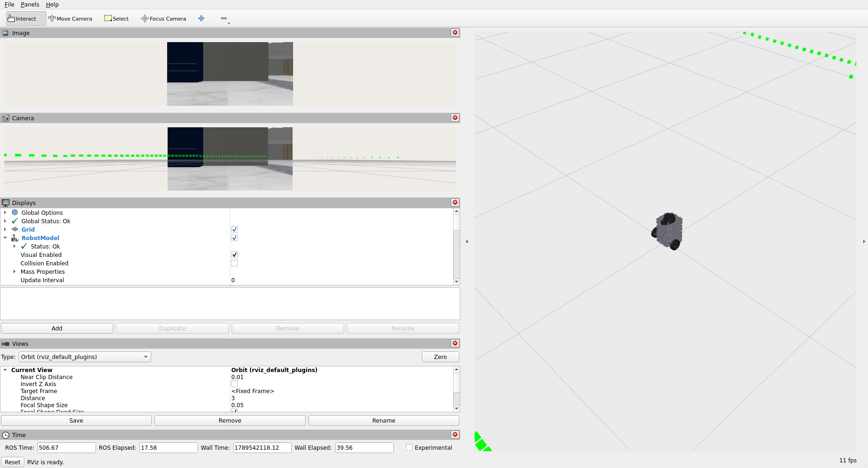Click the Displays panel monitor icon
Screen dimensions: 868x468
coord(6,203)
